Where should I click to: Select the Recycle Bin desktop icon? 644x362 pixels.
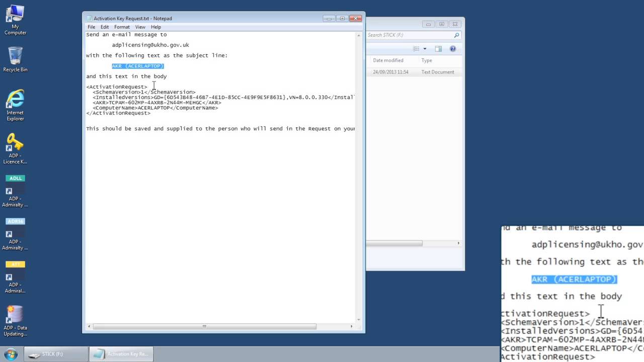(x=15, y=59)
